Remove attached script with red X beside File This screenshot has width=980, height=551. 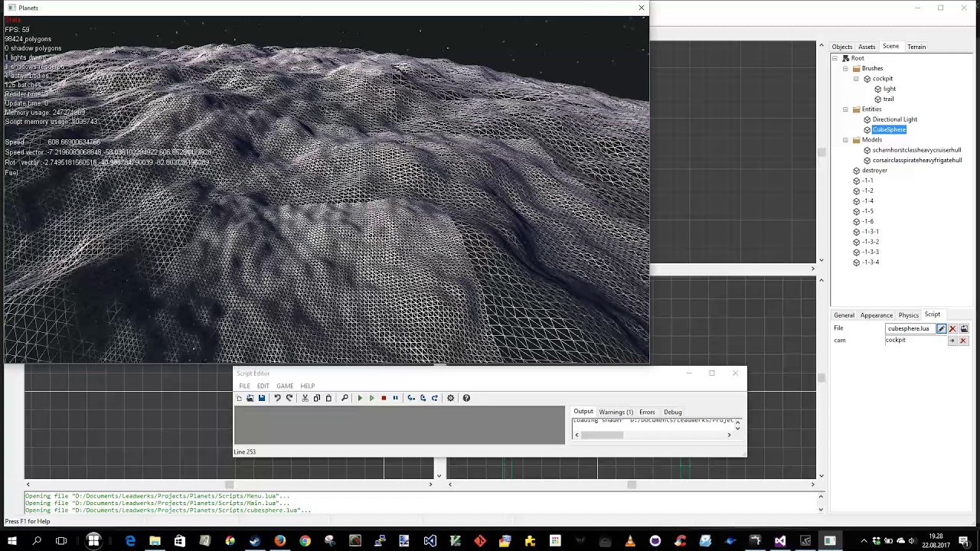coord(952,329)
